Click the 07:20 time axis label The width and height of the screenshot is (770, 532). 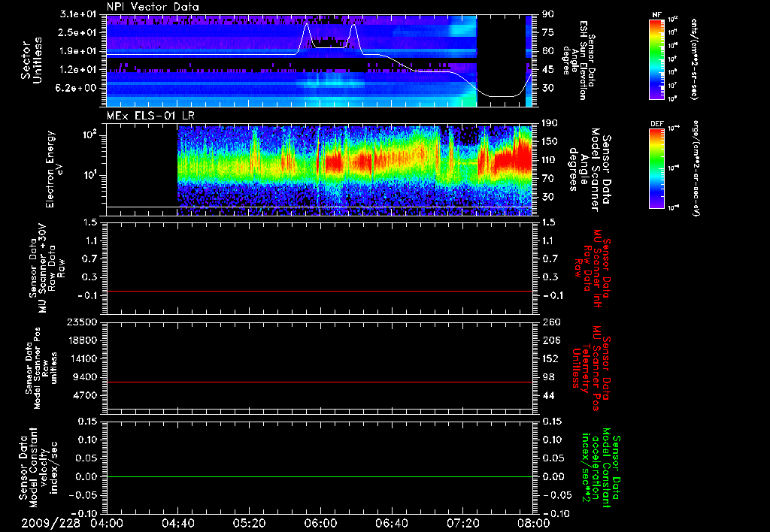(462, 523)
